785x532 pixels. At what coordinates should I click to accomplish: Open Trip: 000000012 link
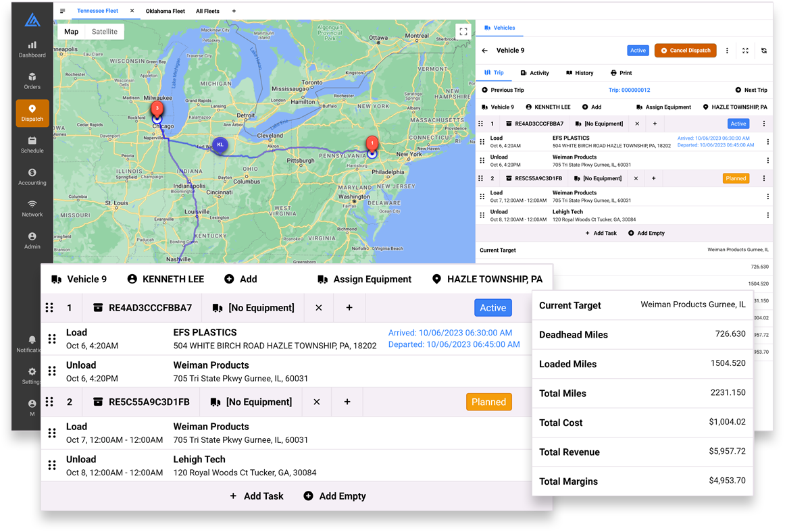click(x=630, y=90)
